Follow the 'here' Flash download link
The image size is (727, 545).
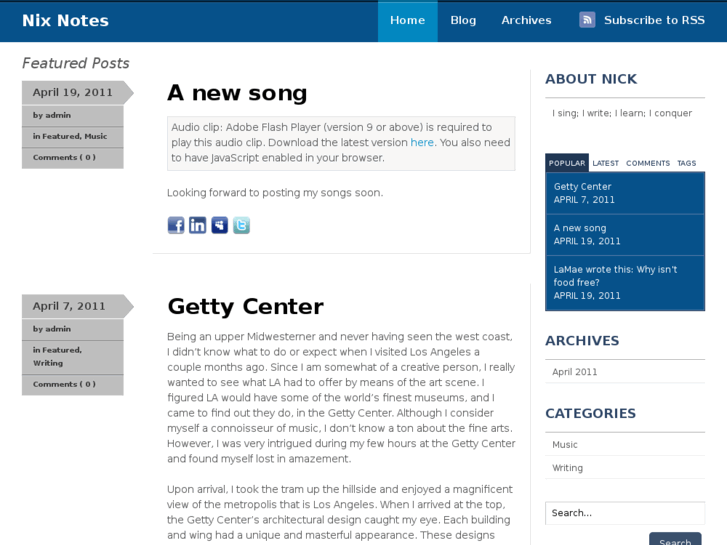pyautogui.click(x=422, y=142)
